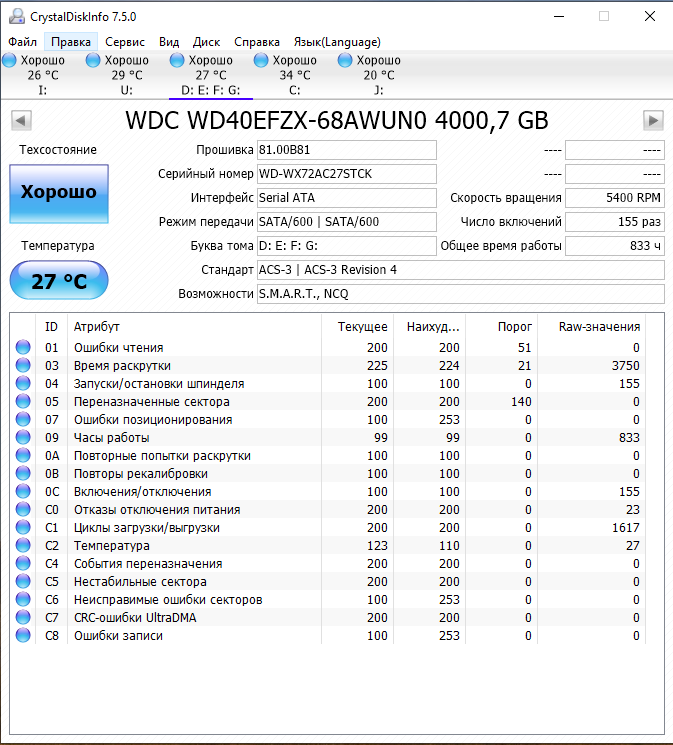Open the Вид menu

point(169,42)
